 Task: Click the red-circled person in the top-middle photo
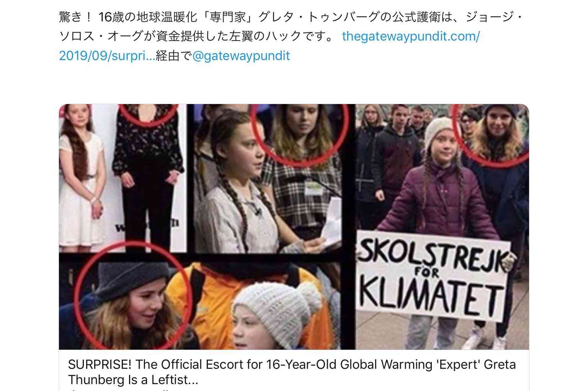[300, 131]
